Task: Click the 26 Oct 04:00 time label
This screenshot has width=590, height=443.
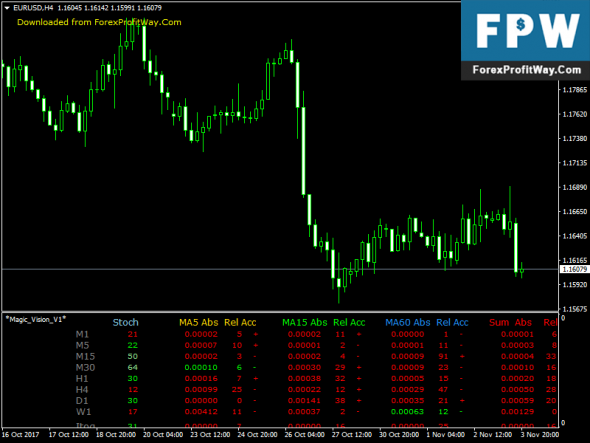Action: [304, 435]
